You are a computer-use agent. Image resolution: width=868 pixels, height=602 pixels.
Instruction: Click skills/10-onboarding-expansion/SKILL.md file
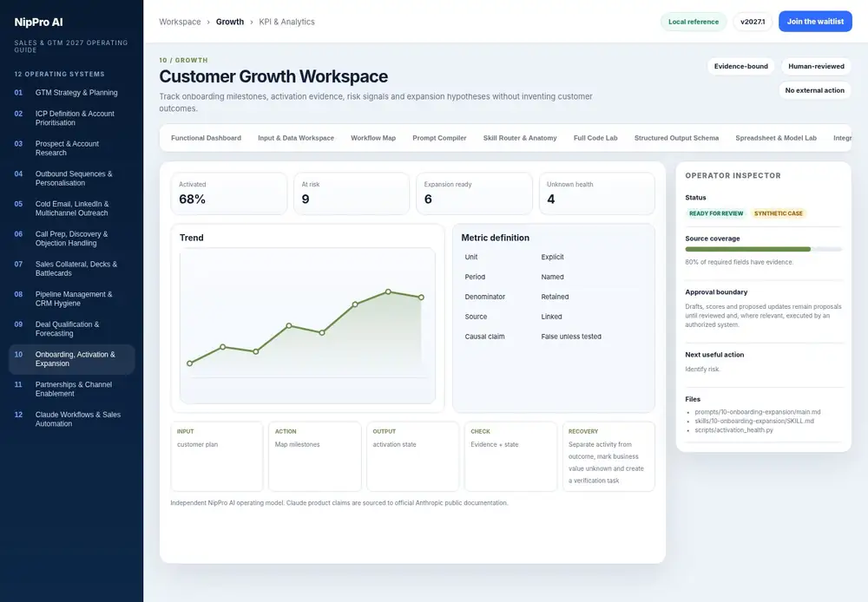click(754, 421)
